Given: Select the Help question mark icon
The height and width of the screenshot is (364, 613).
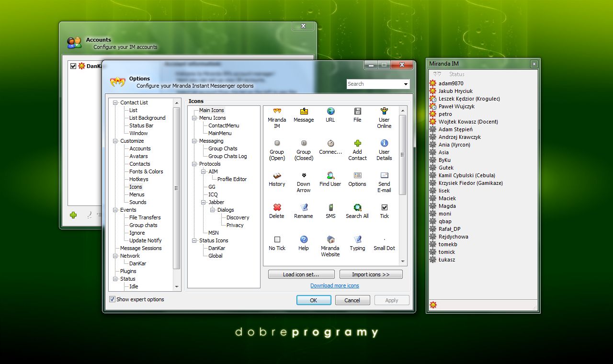Looking at the screenshot, I should [x=304, y=239].
